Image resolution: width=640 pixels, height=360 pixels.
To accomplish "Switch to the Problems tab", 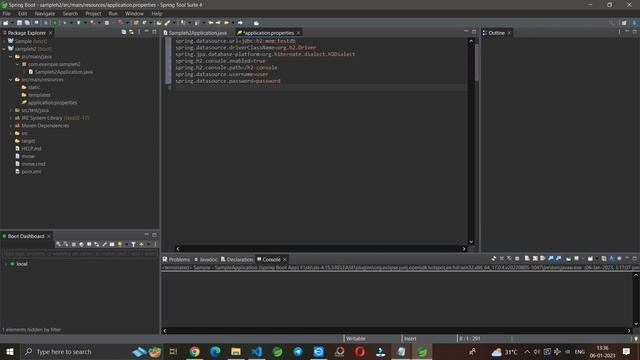I will [x=176, y=259].
